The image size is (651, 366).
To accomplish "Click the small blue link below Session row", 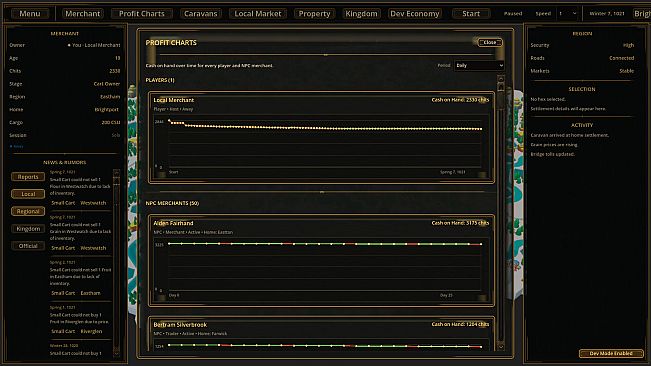I will (16, 146).
